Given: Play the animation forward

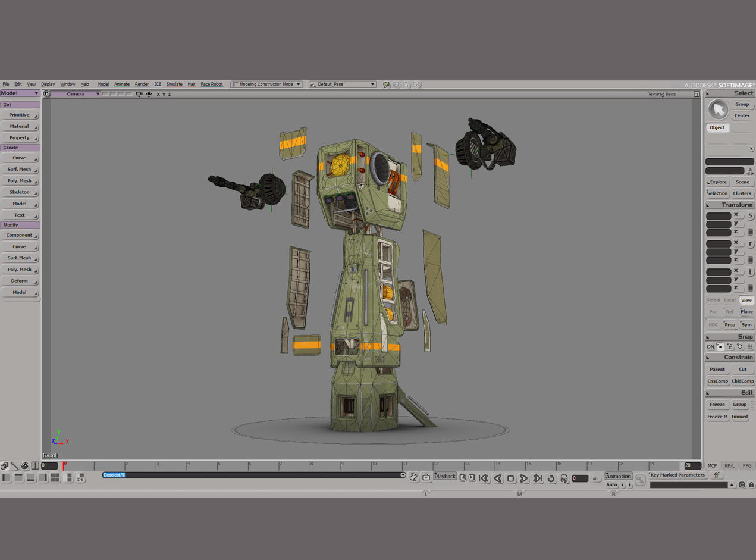Looking at the screenshot, I should click(x=523, y=478).
